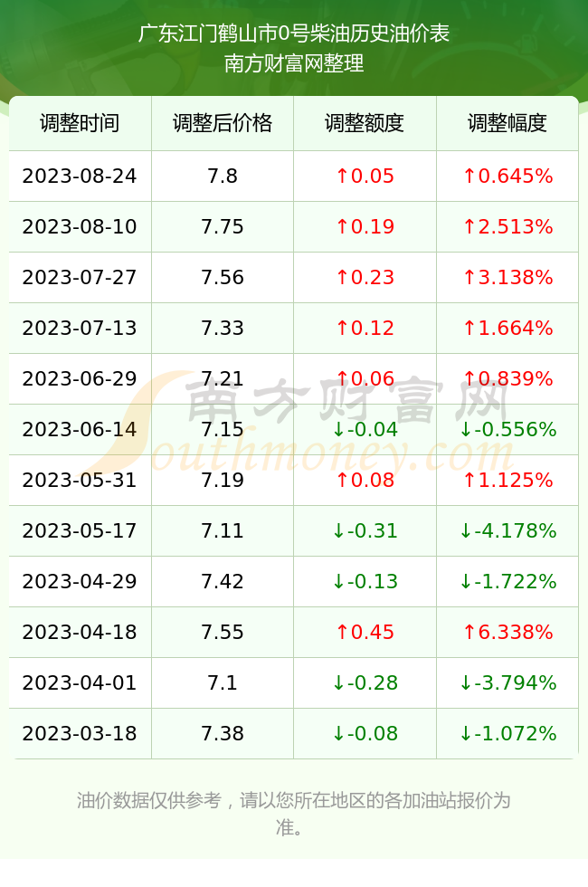Click the ↑1.125% percentage cell
This screenshot has height=887, width=588.
click(507, 481)
